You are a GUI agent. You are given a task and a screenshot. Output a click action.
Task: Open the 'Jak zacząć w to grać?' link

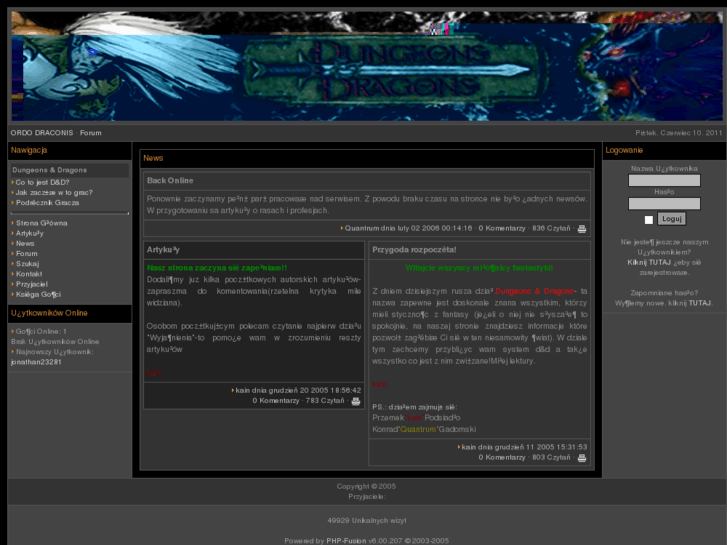[54, 192]
